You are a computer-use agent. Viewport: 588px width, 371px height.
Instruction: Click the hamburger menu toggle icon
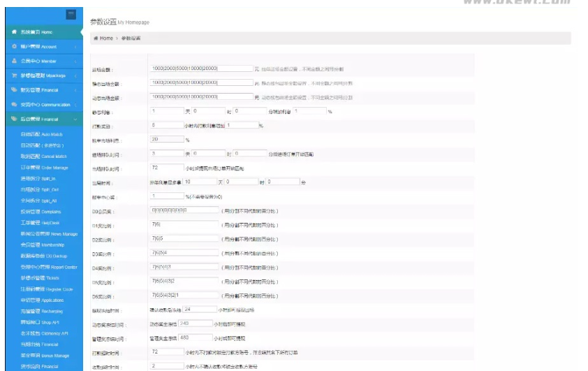tap(71, 14)
